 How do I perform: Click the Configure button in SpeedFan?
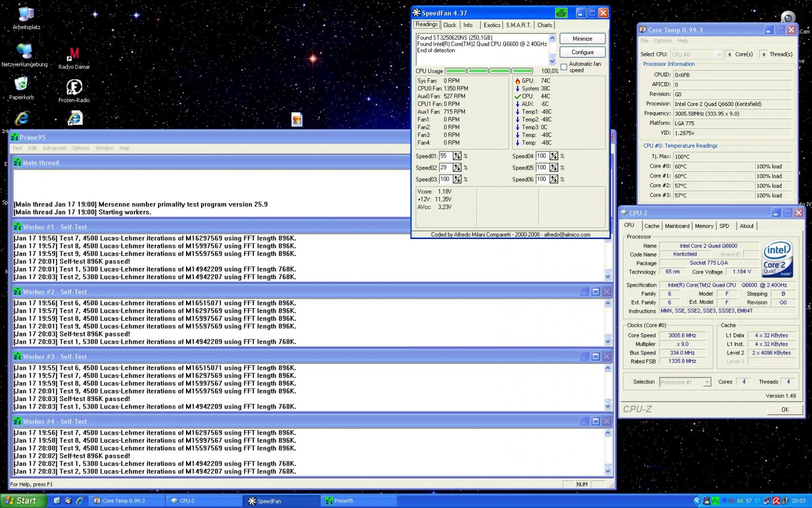click(x=582, y=52)
